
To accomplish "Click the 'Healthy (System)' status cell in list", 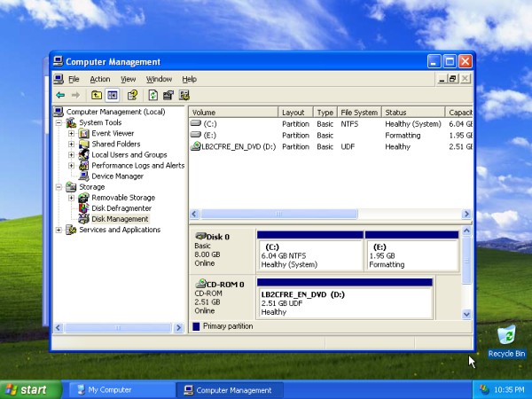I will tap(413, 124).
